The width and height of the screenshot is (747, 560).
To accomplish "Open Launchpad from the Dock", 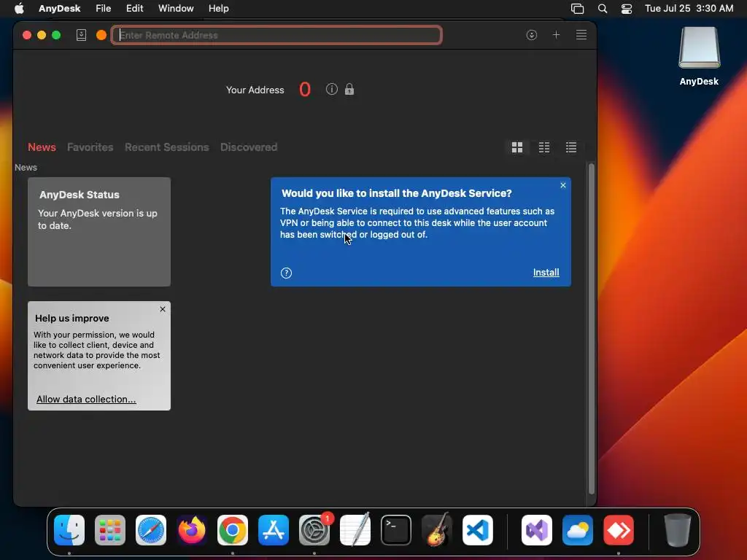I will click(110, 530).
